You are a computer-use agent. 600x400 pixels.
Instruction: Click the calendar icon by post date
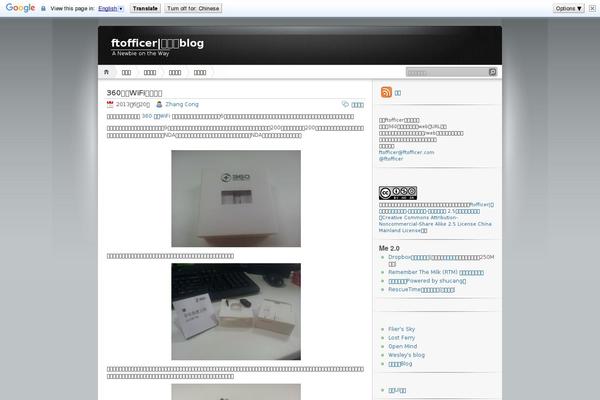[110, 104]
